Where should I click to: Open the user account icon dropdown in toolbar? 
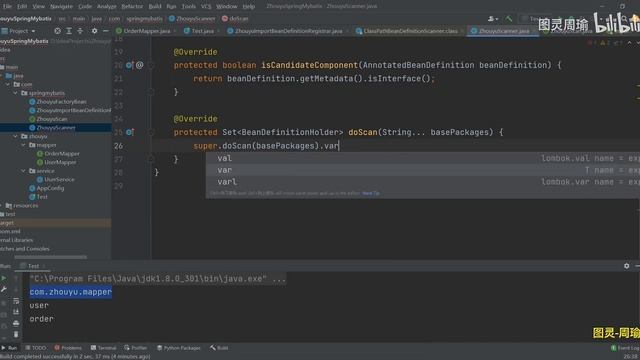pos(492,19)
